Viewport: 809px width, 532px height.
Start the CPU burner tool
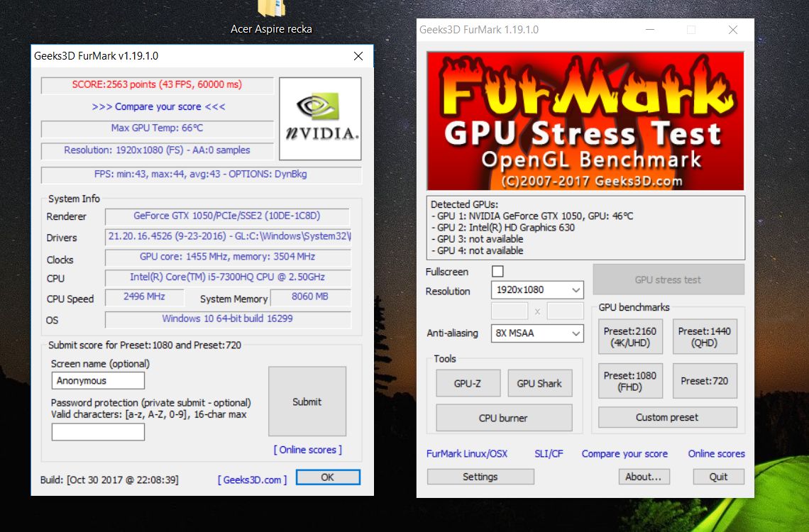504,418
